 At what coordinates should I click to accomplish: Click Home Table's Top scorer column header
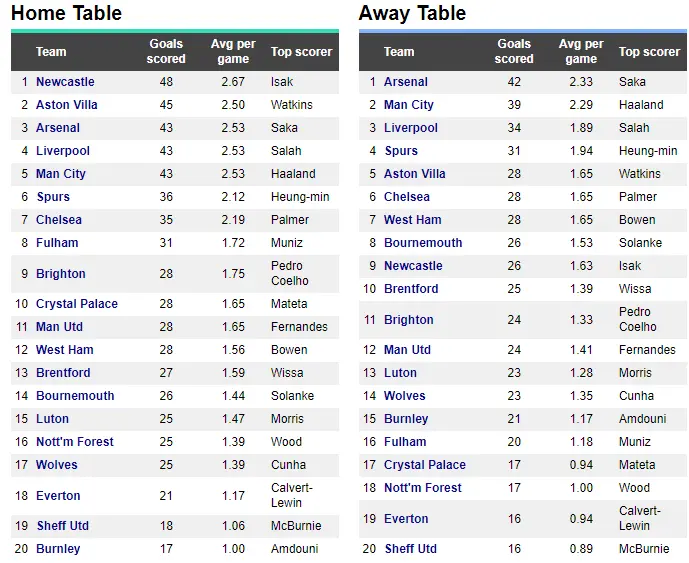(x=301, y=52)
